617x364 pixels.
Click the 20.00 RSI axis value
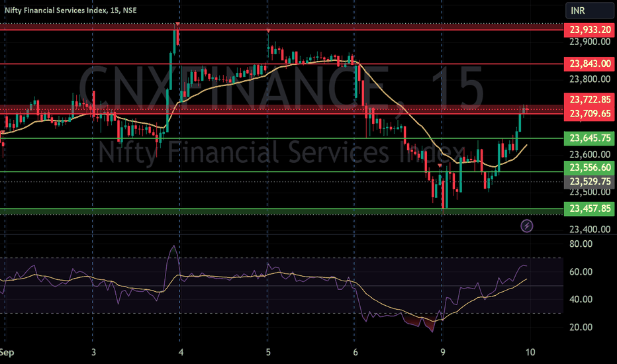pyautogui.click(x=581, y=328)
